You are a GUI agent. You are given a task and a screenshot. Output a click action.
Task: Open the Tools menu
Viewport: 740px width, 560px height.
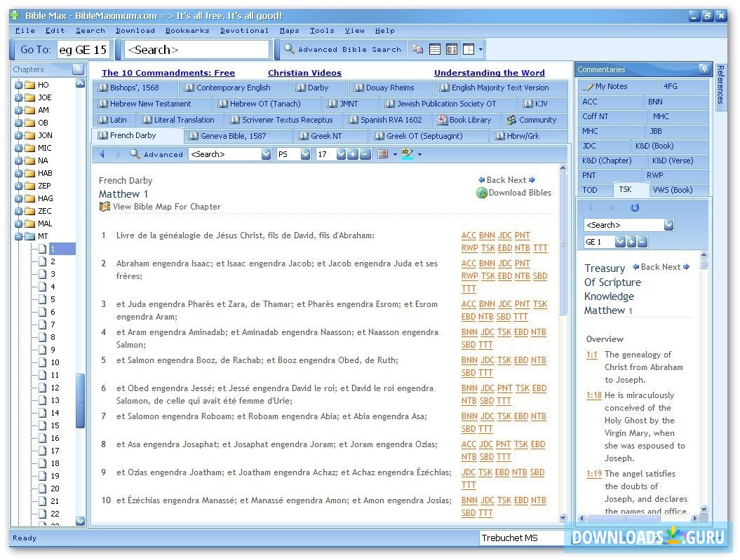(322, 31)
